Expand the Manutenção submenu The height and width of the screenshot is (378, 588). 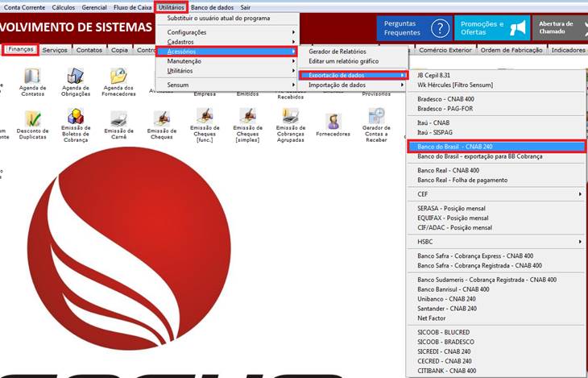click(x=227, y=61)
